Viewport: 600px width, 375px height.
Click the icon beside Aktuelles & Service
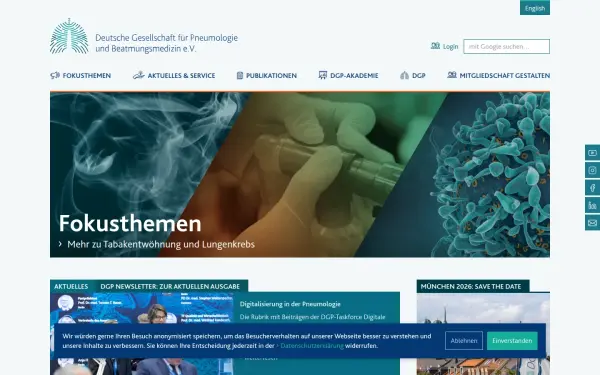(139, 75)
